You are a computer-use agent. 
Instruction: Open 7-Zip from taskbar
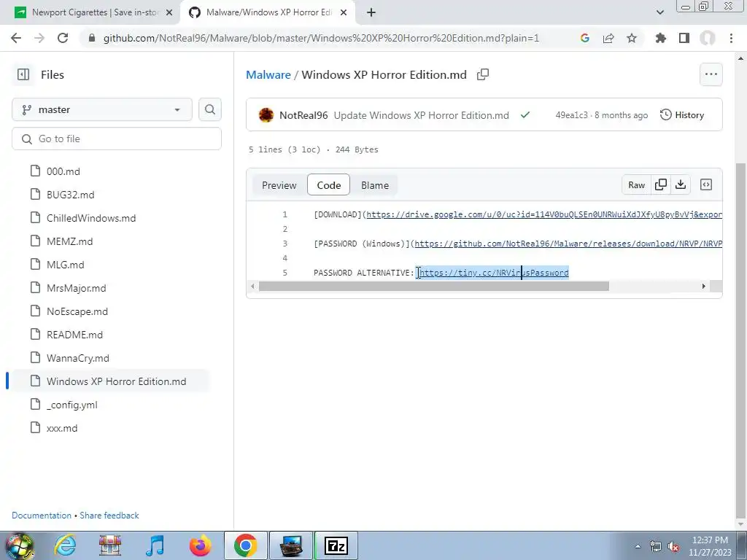click(x=336, y=545)
